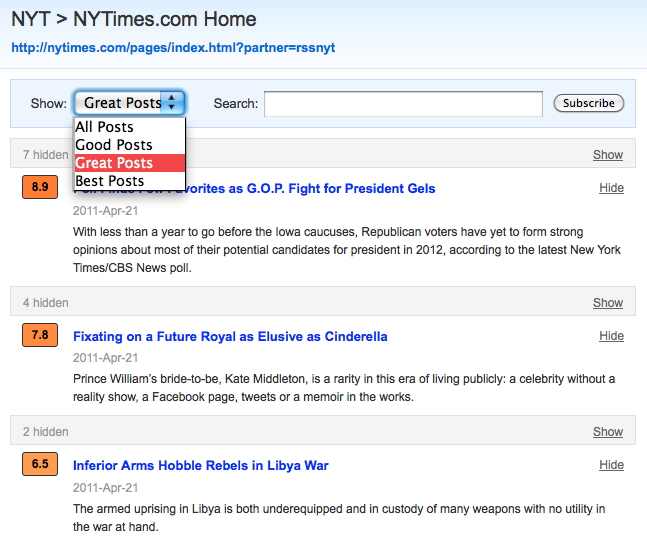This screenshot has width=647, height=538.
Task: Show the 2 hidden posts
Action: [607, 432]
